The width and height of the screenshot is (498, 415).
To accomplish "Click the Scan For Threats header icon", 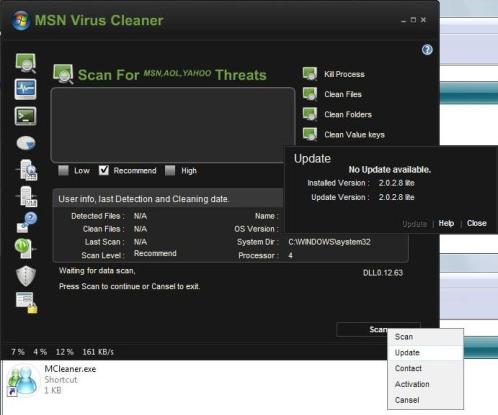I will (x=63, y=74).
